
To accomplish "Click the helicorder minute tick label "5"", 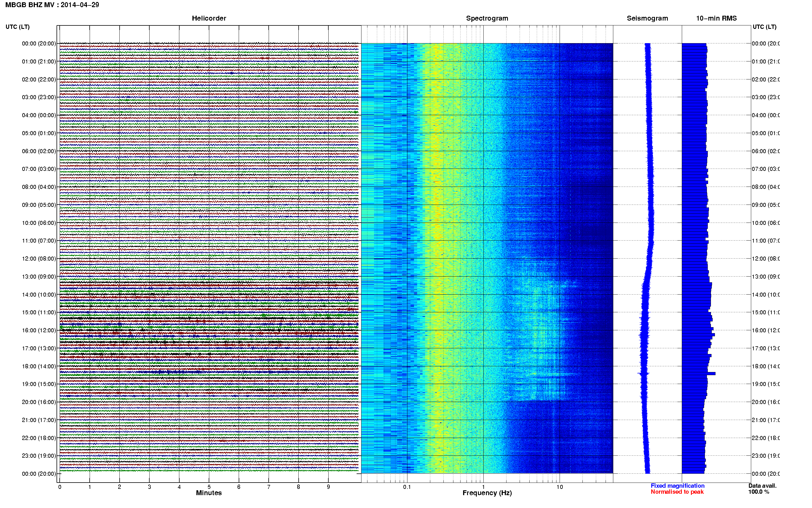I will (209, 487).
